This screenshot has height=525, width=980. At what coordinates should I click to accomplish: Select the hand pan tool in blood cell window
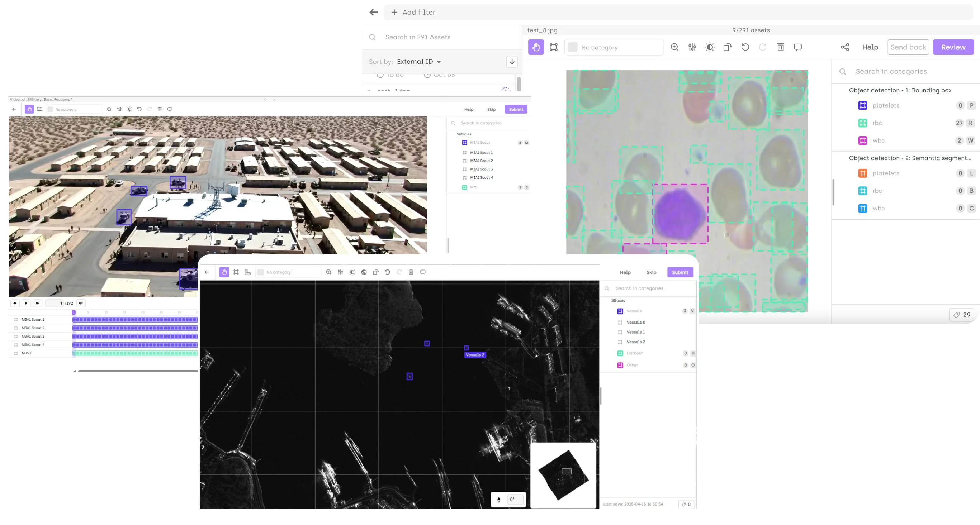point(536,47)
